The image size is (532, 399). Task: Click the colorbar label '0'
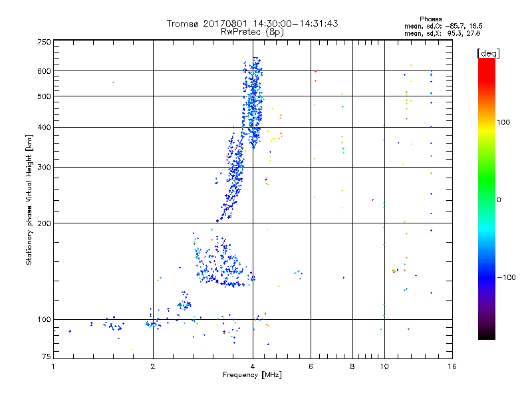click(x=498, y=200)
